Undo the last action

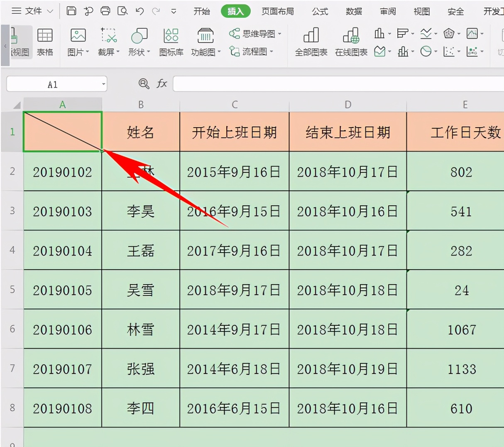click(x=139, y=11)
